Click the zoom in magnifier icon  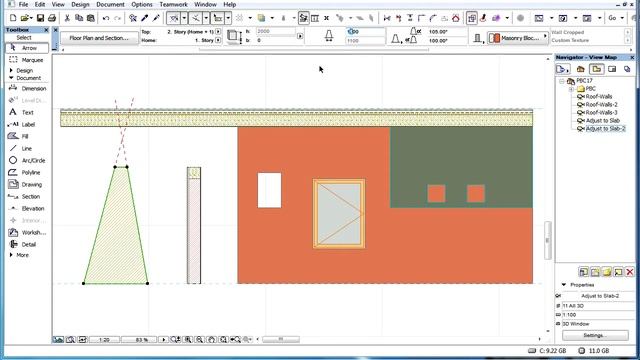188,340
